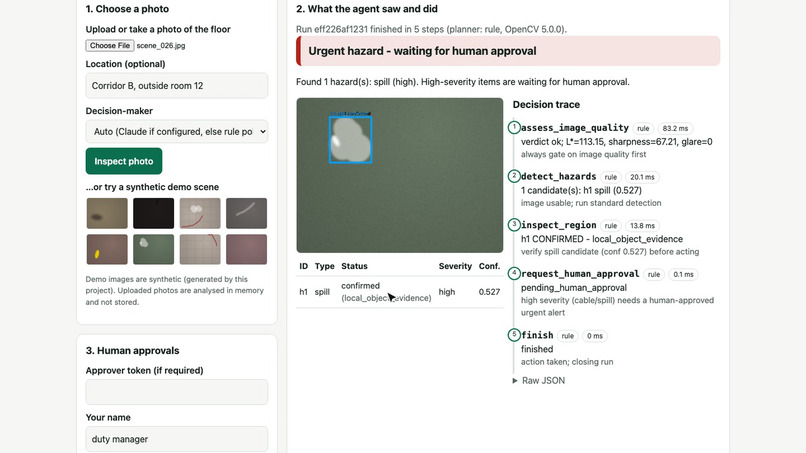Click the 0 ms timing badge
806x453 pixels.
point(595,336)
